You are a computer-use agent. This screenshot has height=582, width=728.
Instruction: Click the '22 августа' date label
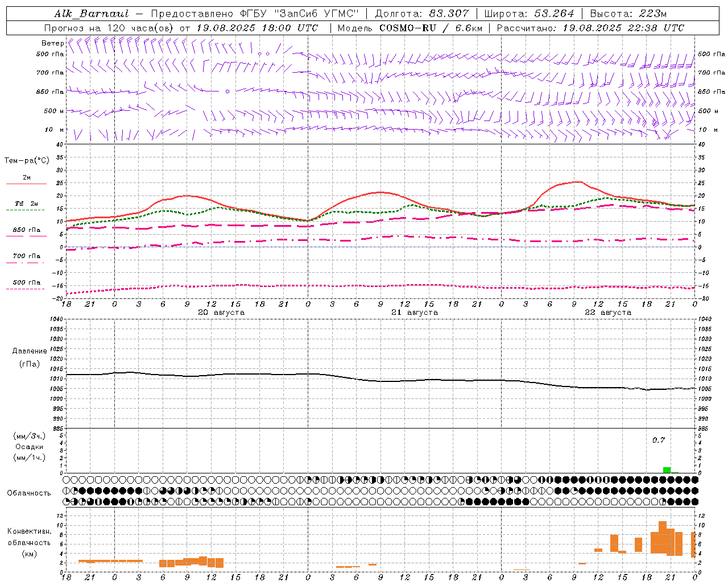[608, 313]
